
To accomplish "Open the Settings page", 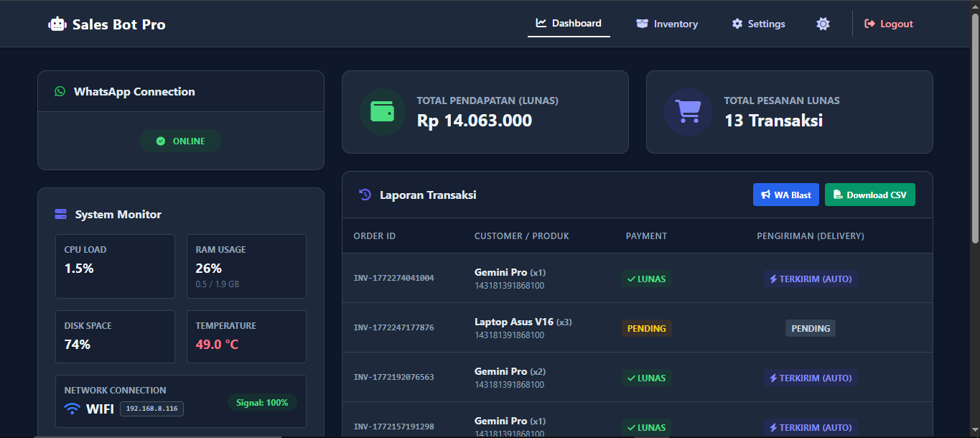I will pos(758,23).
